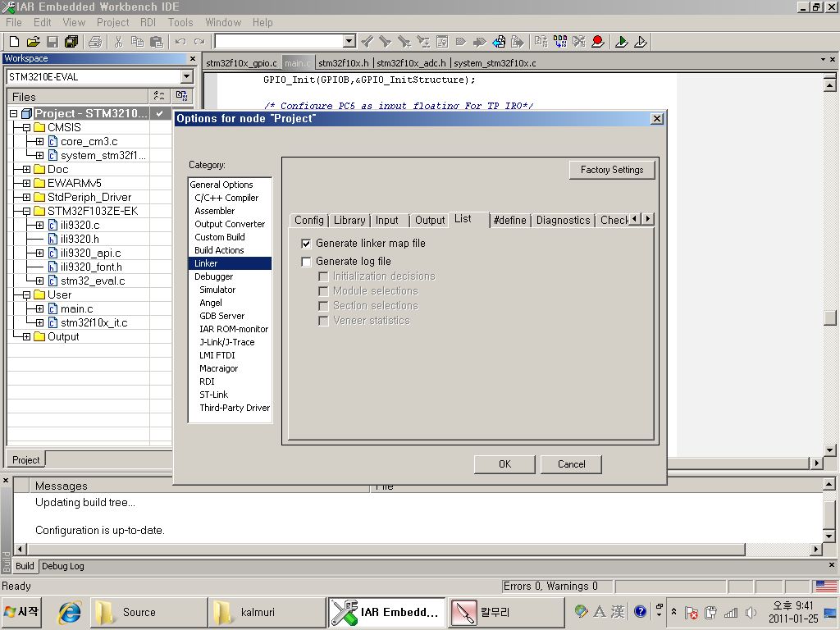Expand the main.c tree node
The height and width of the screenshot is (630, 840).
click(x=39, y=308)
